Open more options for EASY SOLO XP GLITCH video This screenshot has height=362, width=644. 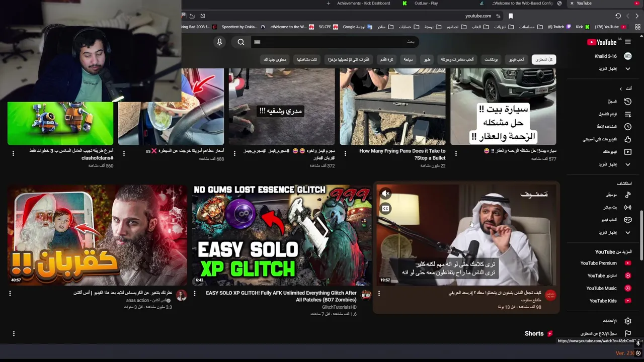coord(195,293)
